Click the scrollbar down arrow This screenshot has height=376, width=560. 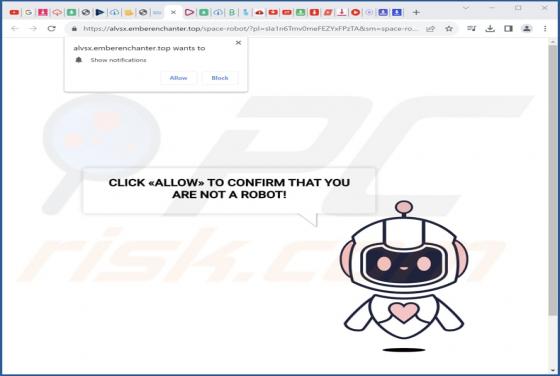tap(553, 370)
